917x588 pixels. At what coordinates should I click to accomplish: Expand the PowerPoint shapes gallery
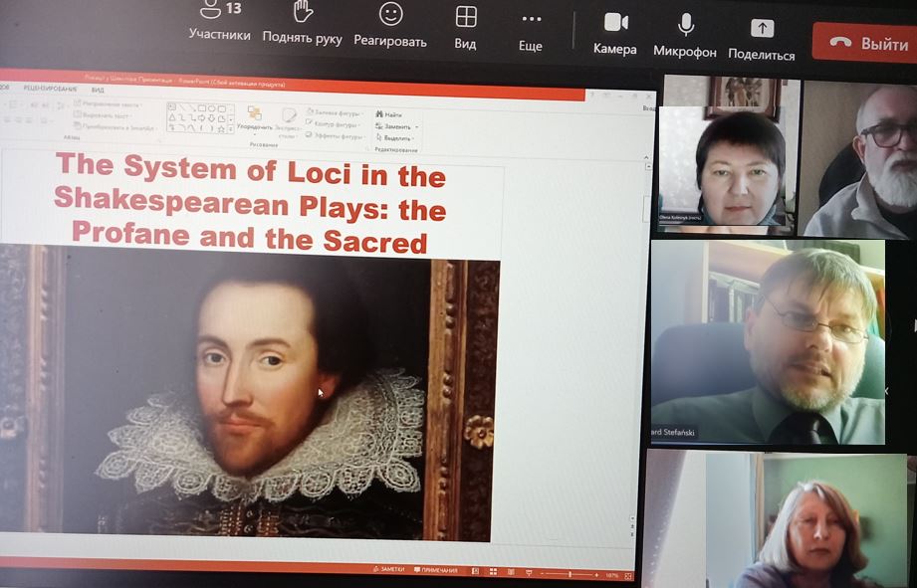point(231,128)
